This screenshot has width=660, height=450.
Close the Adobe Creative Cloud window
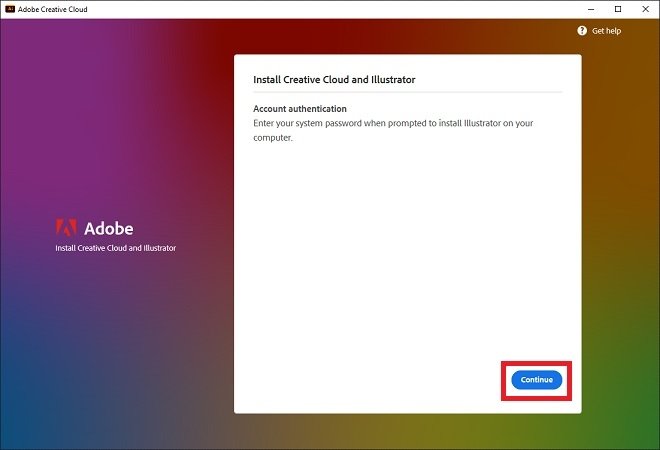645,9
